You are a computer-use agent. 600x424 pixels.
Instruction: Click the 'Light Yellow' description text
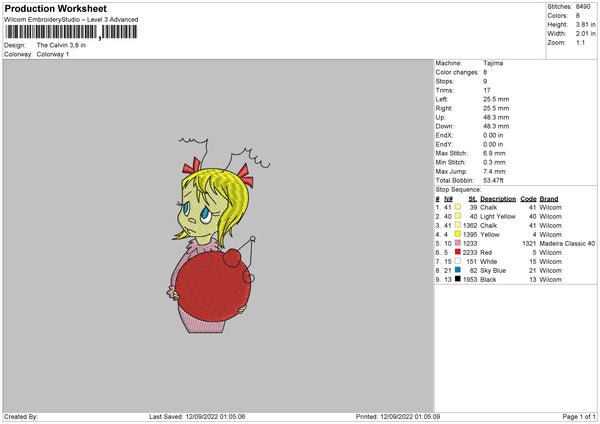coord(498,217)
